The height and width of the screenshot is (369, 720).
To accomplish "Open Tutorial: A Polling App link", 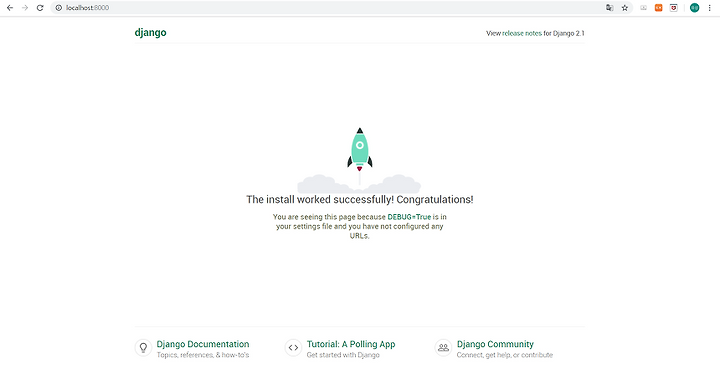I will point(351,344).
